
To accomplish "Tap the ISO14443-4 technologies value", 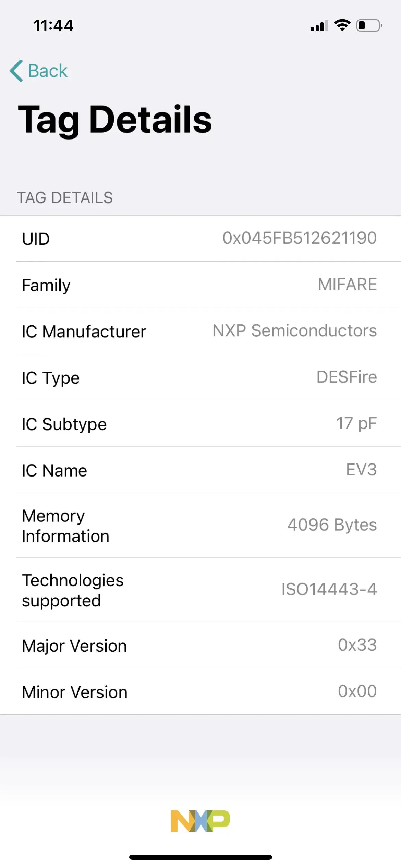I will pyautogui.click(x=329, y=589).
